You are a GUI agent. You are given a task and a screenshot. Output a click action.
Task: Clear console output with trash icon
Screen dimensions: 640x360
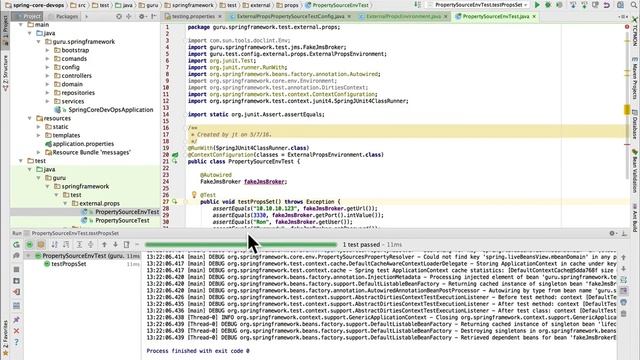click(624, 313)
